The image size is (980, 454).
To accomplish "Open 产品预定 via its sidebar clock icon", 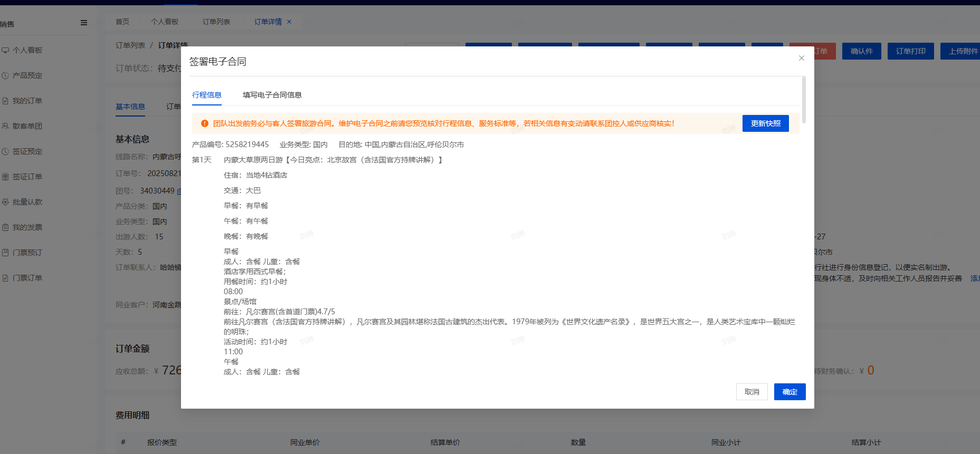I will [x=5, y=75].
